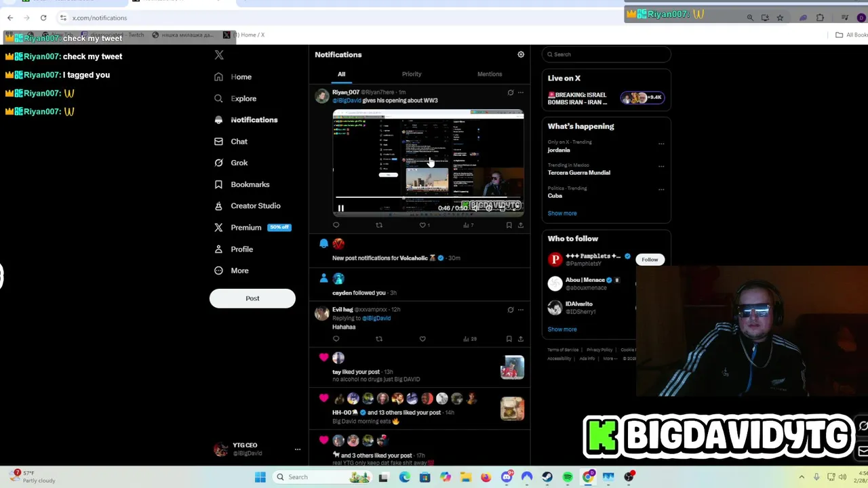Viewport: 868px width, 488px height.
Task: Switch to the Mentions tab
Action: [x=490, y=75]
